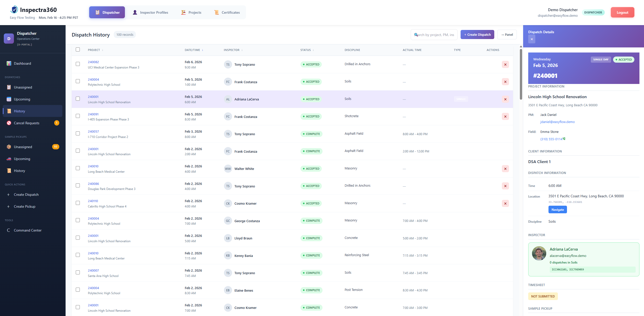
Task: Remove dispatch 240082 with the red X
Action: point(505,64)
